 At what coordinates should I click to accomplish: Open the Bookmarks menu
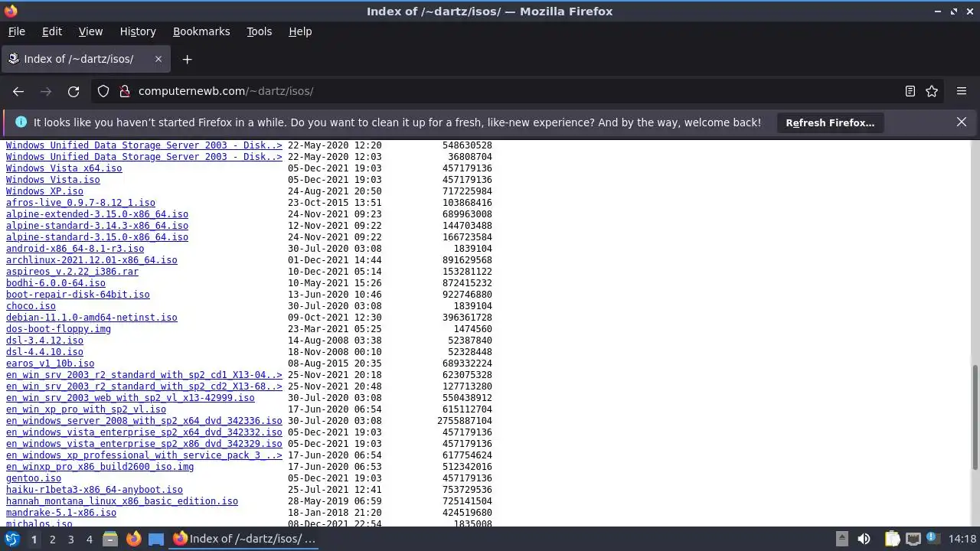[x=201, y=31]
